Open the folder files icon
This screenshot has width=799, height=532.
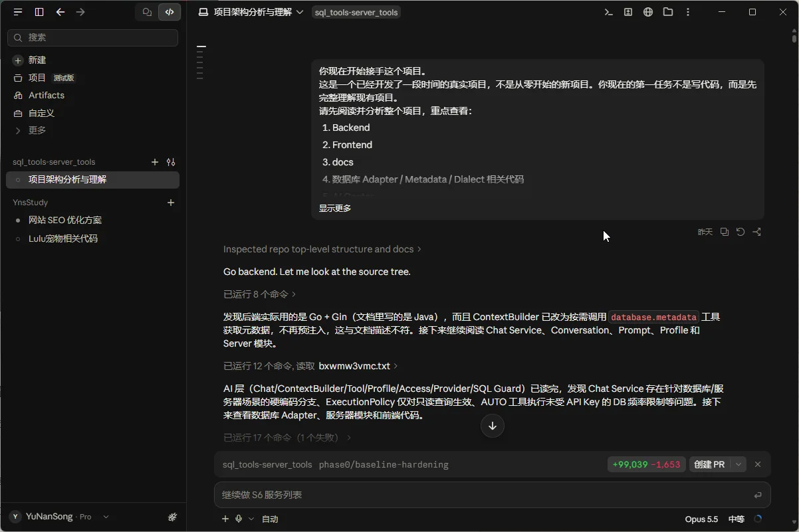click(x=668, y=12)
